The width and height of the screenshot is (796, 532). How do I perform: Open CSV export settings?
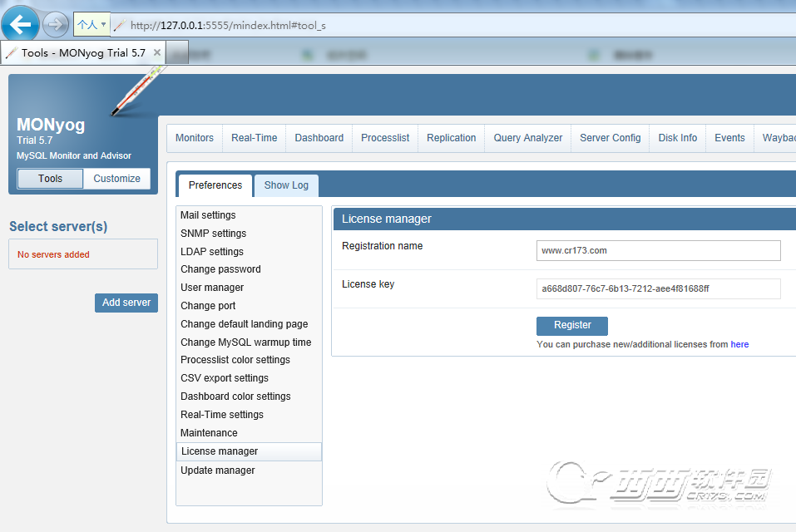coord(225,378)
